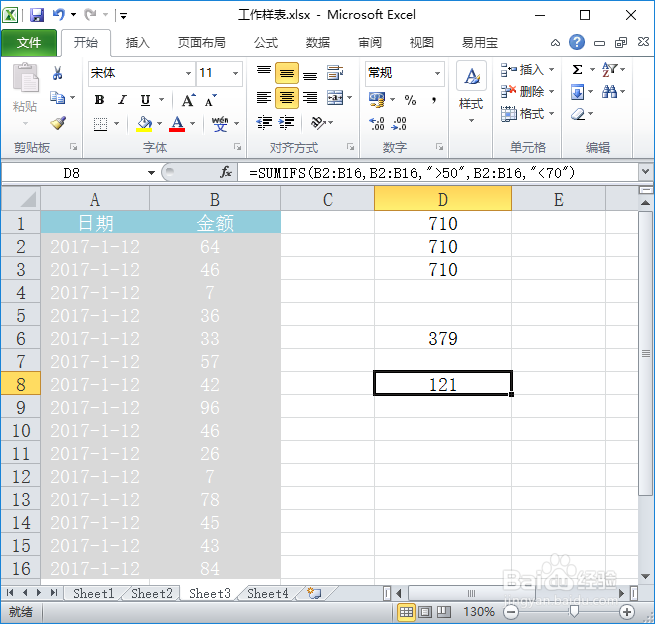The image size is (655, 624).
Task: Switch to the 审阅 ribbon tab
Action: (370, 43)
